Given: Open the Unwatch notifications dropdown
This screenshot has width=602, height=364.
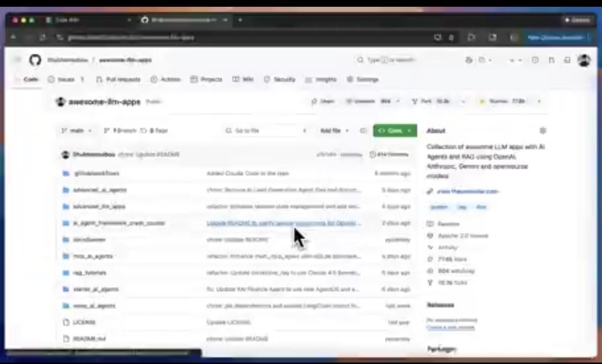Looking at the screenshot, I should click(372, 102).
